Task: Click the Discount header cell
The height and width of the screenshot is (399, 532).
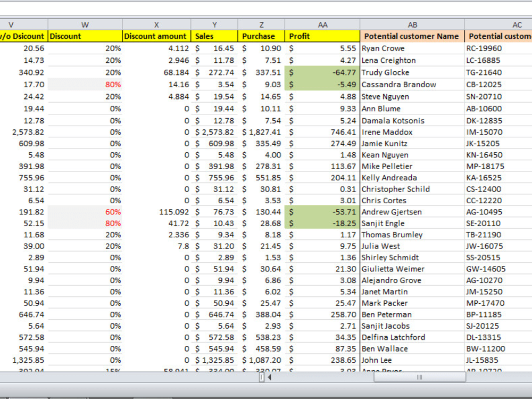Action: (85, 36)
